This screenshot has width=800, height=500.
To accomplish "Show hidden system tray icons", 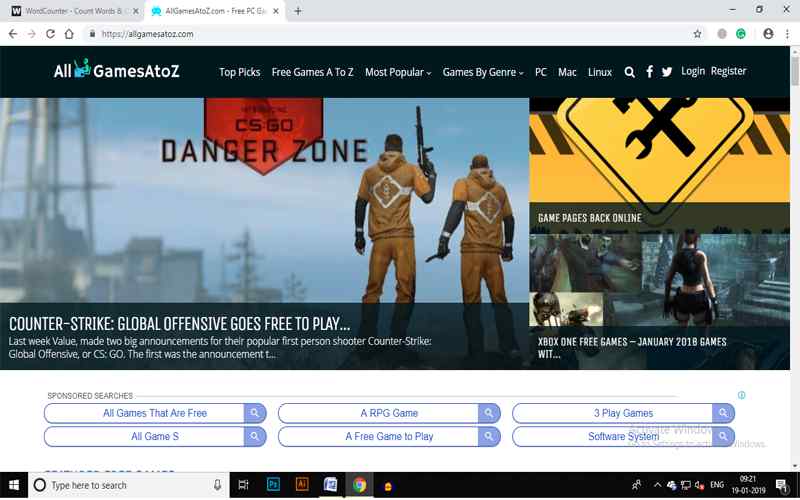I will pyautogui.click(x=657, y=485).
